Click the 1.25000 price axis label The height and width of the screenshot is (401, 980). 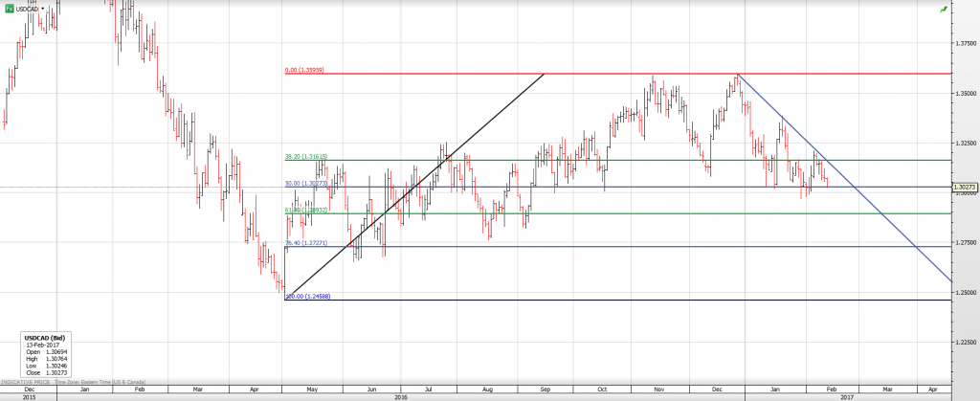pyautogui.click(x=965, y=292)
